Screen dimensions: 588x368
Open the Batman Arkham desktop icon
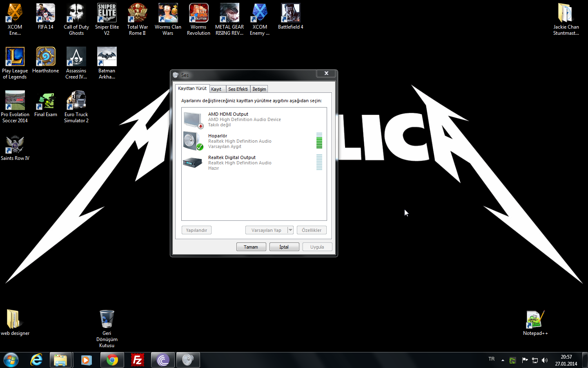pos(107,63)
